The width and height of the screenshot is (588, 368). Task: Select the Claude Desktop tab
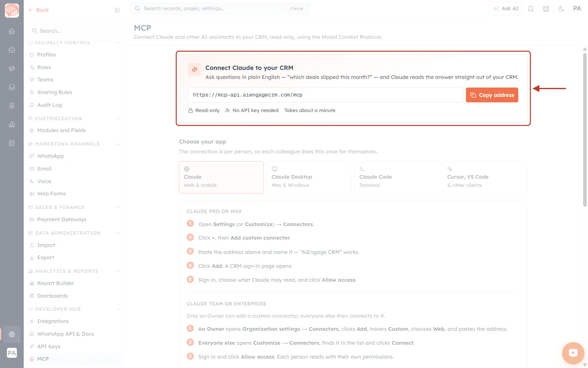(309, 177)
